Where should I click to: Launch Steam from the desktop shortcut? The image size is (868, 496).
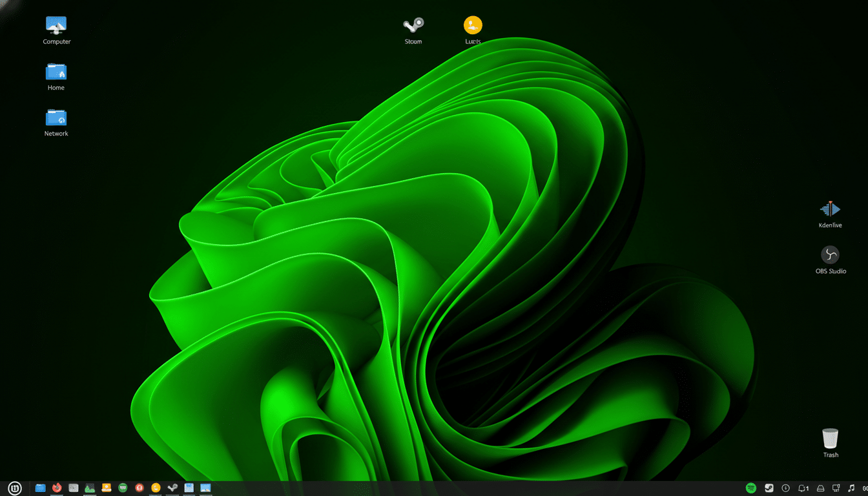(413, 26)
